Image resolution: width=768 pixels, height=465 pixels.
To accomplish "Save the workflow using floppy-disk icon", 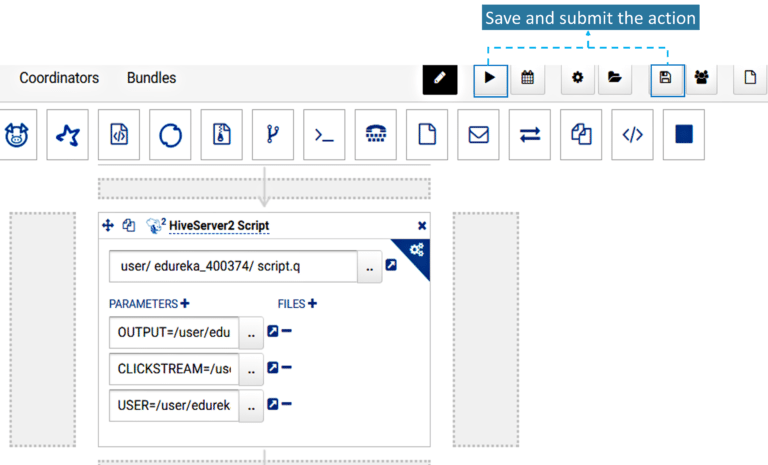I will click(666, 78).
